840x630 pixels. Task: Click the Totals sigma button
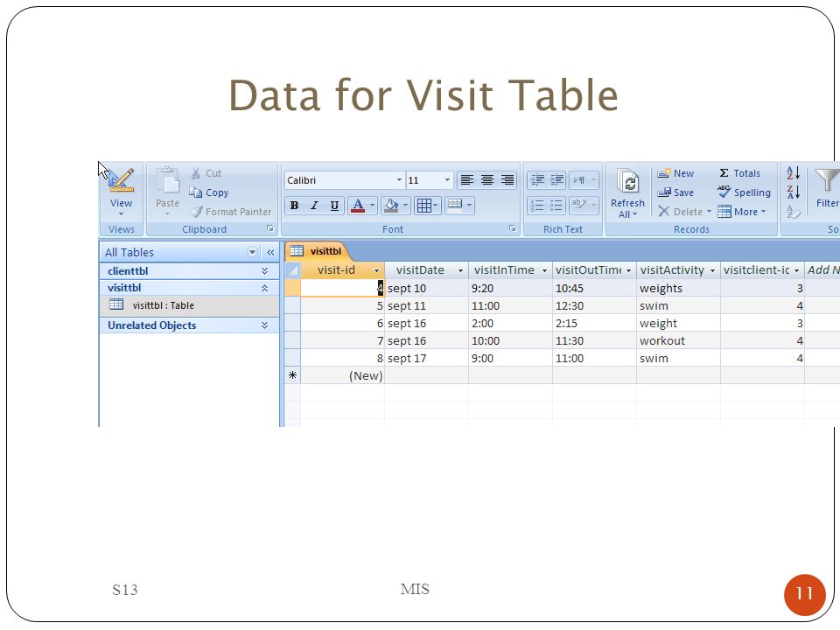[x=740, y=173]
